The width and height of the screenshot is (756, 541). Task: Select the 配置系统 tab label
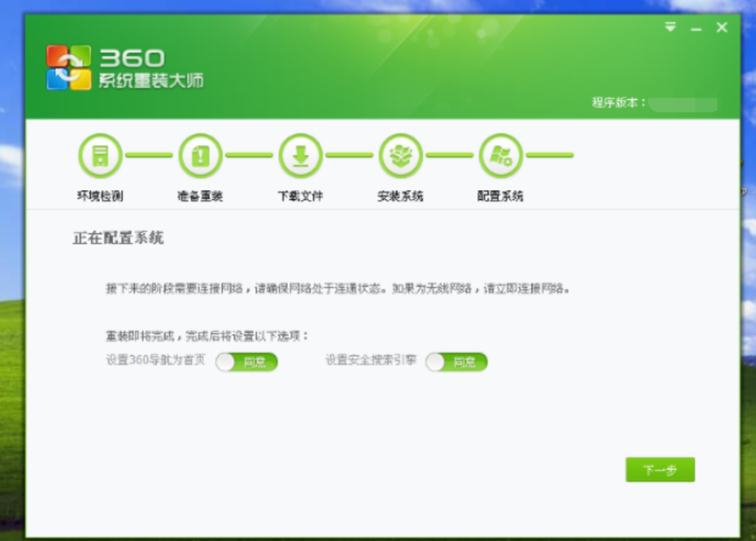pos(501,195)
